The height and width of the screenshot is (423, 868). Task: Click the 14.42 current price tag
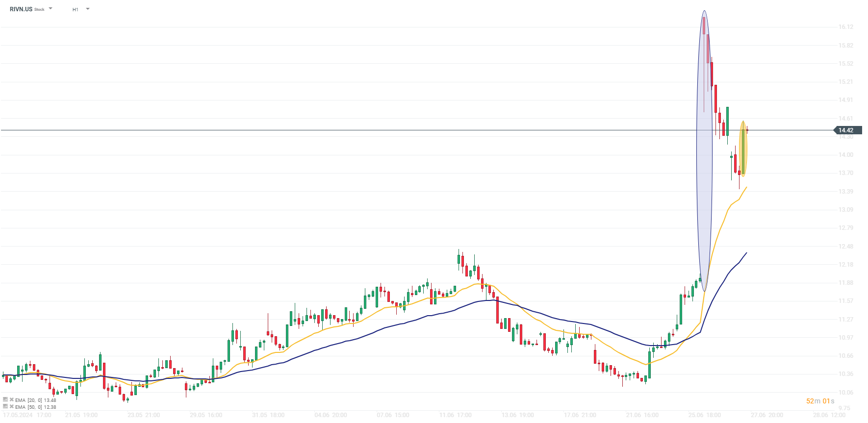tap(846, 130)
